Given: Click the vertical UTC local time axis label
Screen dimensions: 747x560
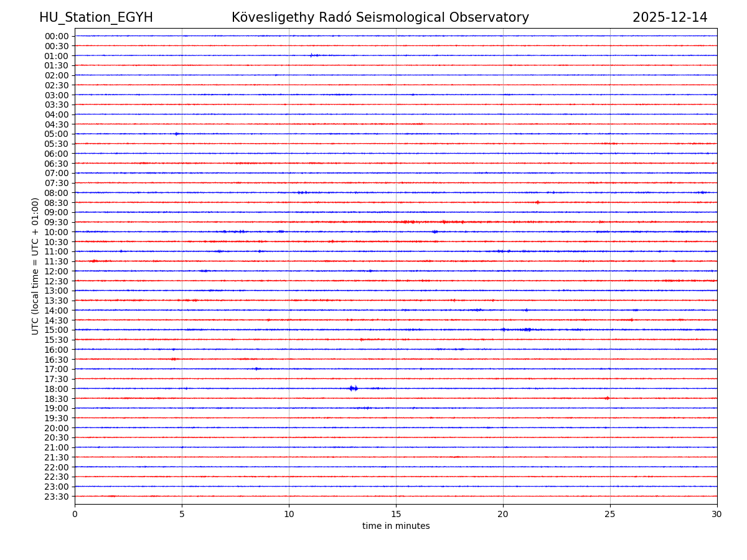Looking at the screenshot, I should (35, 266).
